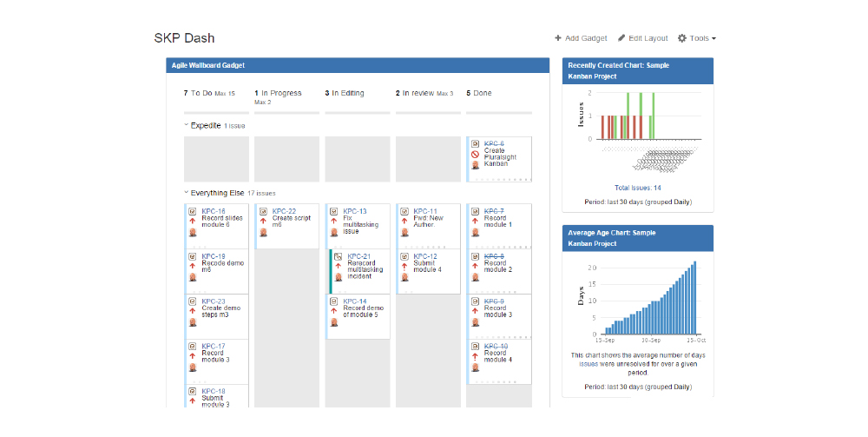
Task: Open issue link KPC-11
Action: tap(425, 212)
